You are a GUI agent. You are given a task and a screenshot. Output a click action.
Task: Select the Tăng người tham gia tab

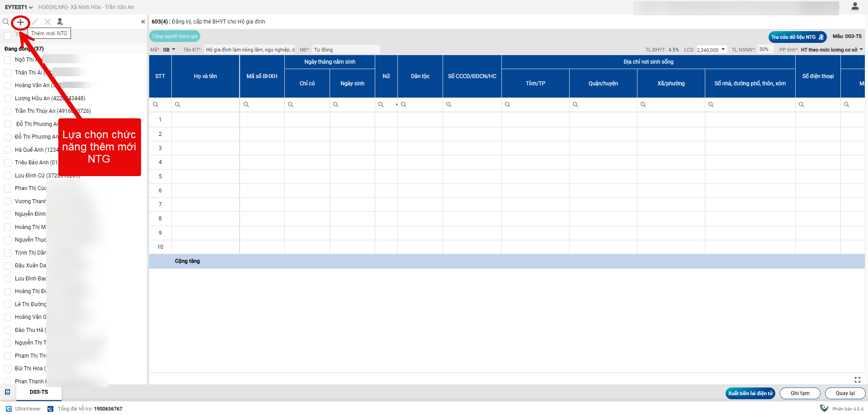point(175,37)
